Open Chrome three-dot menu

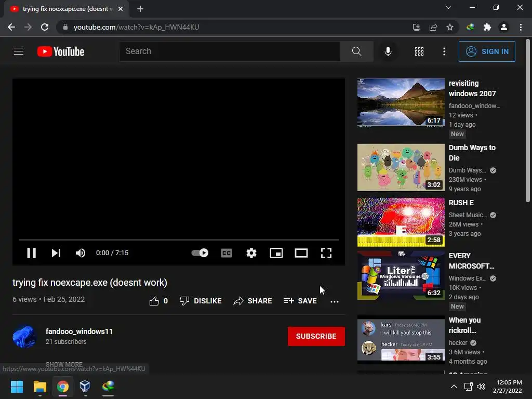tap(521, 27)
